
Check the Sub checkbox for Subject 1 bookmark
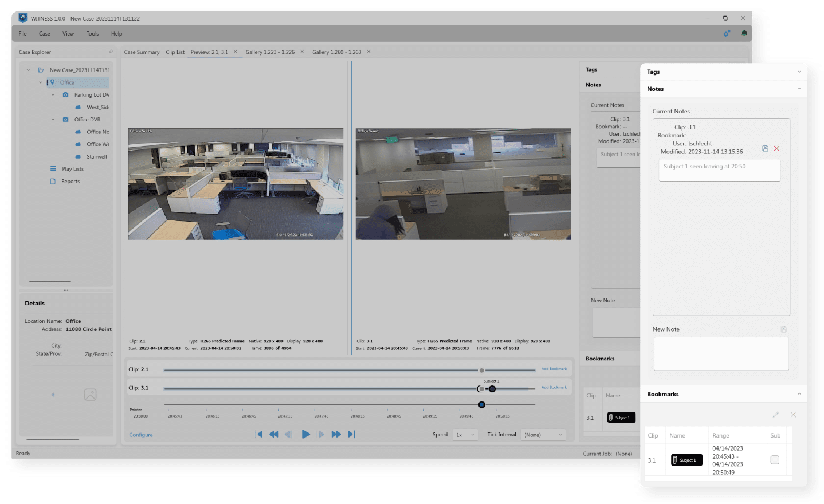coord(775,460)
